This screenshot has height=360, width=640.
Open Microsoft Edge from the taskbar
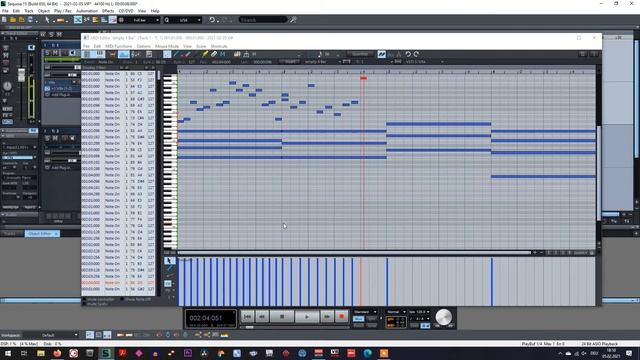[x=368, y=353]
